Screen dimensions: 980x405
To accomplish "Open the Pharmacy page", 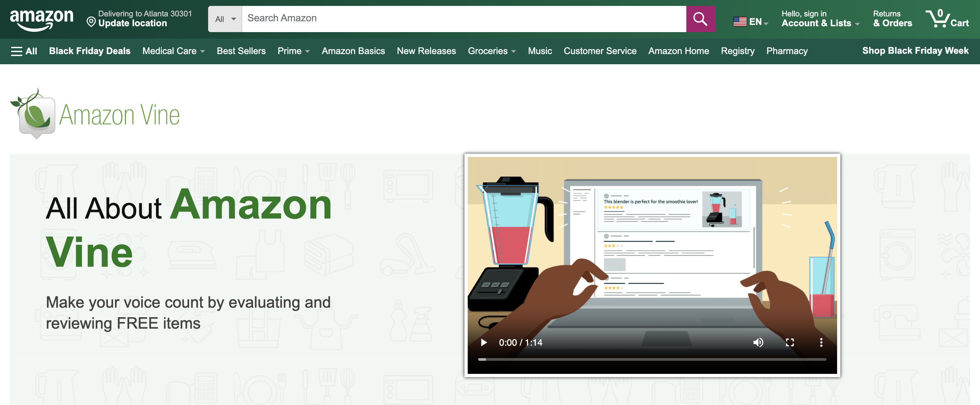I will click(787, 51).
